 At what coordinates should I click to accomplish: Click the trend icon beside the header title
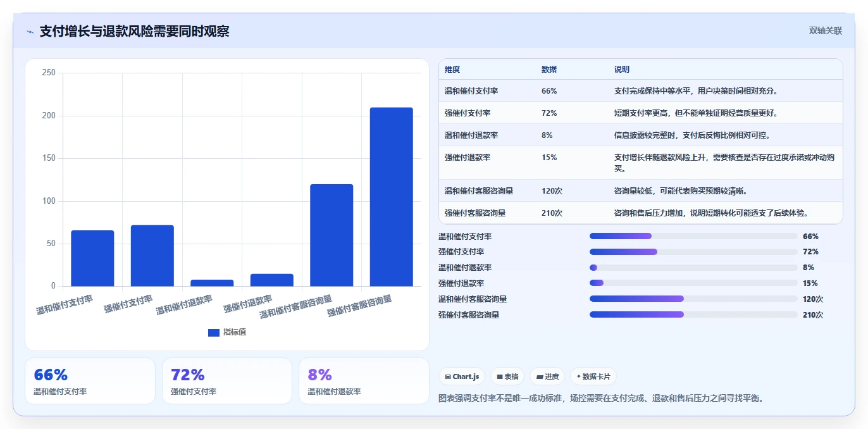30,32
